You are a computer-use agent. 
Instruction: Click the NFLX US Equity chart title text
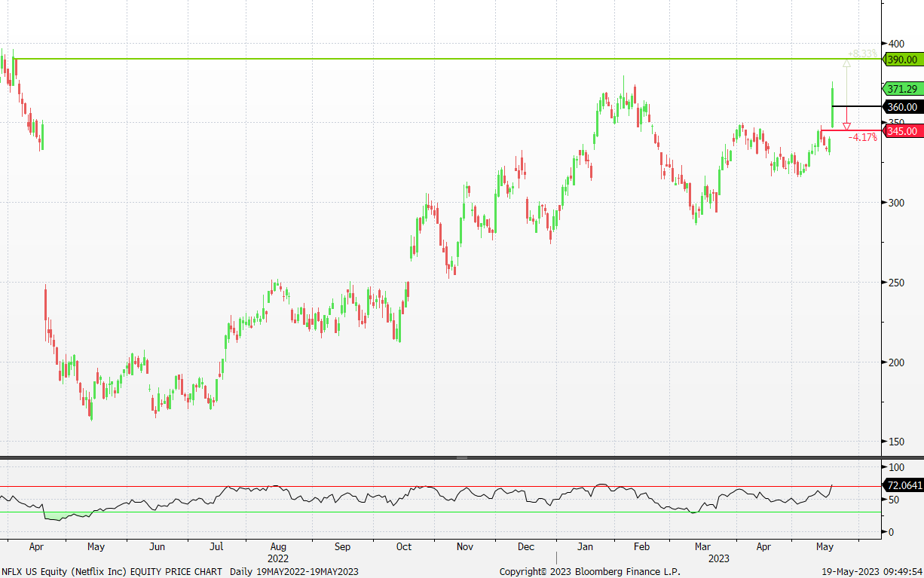coord(111,571)
